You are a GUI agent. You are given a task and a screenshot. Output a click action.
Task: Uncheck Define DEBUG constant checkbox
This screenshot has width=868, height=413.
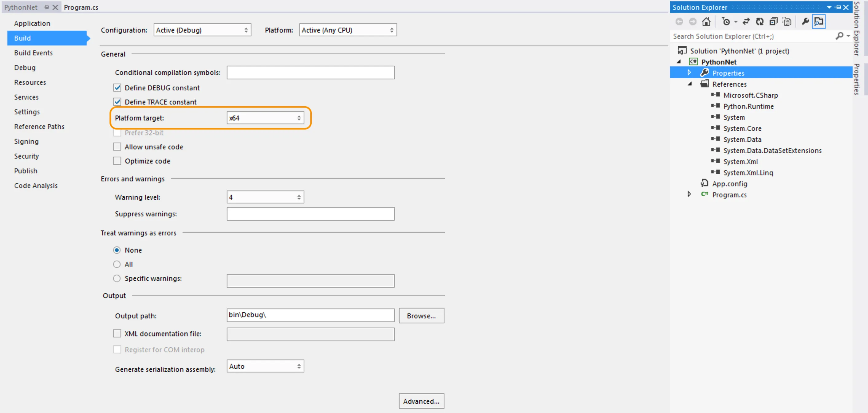tap(117, 88)
